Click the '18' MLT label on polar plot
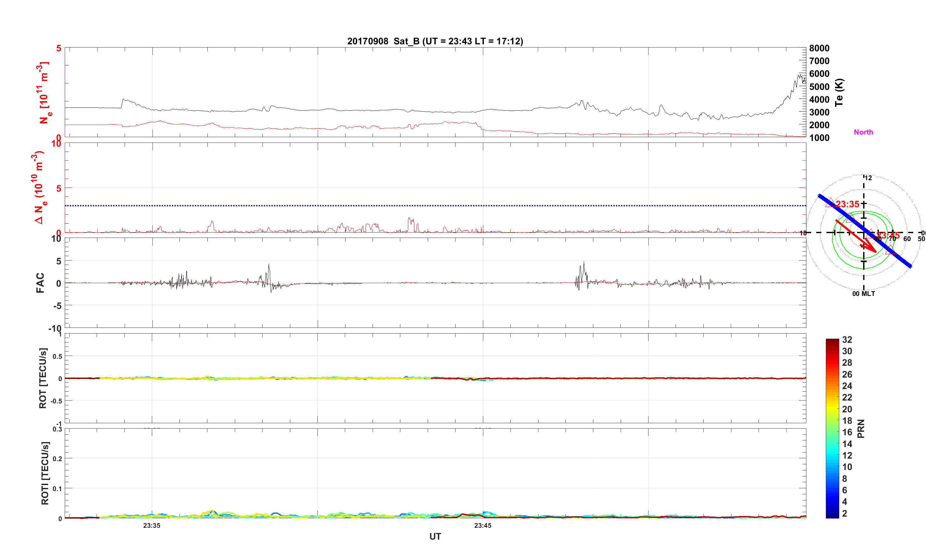Viewport: 926px width, 560px height. tap(803, 233)
